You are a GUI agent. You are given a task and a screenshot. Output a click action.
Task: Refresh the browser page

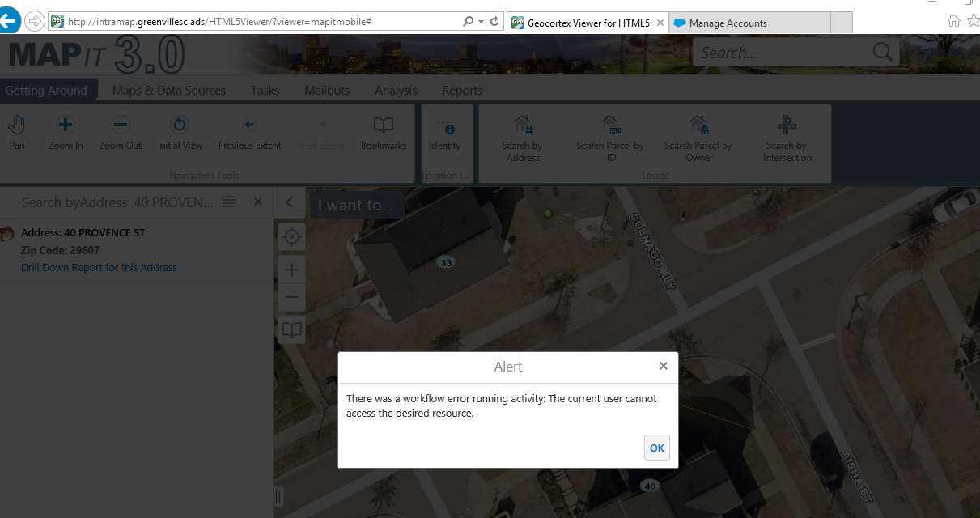[494, 22]
